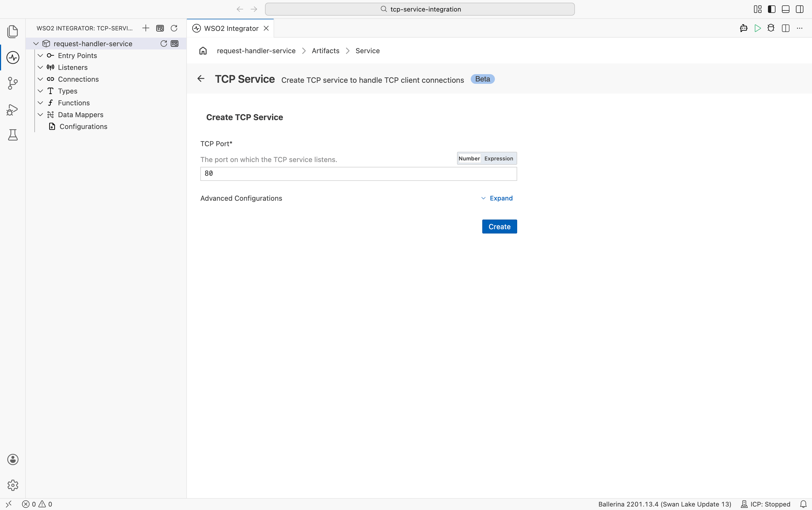This screenshot has width=812, height=510.
Task: Go to home via breadcrumb house icon
Action: tap(203, 51)
